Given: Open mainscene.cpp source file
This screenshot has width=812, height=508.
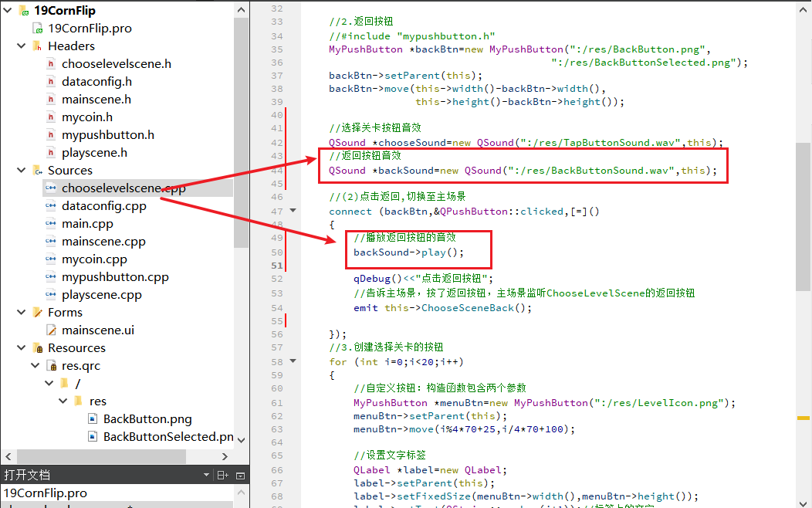Looking at the screenshot, I should click(103, 242).
